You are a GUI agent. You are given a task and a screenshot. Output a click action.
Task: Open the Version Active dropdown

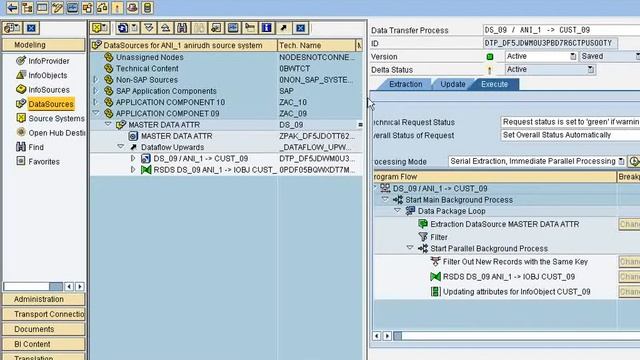(x=573, y=56)
